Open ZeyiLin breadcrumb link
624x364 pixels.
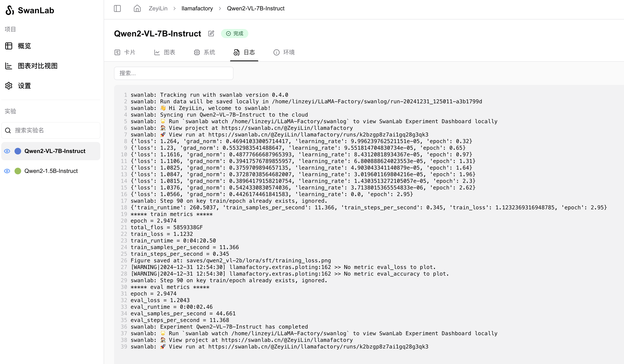[158, 8]
